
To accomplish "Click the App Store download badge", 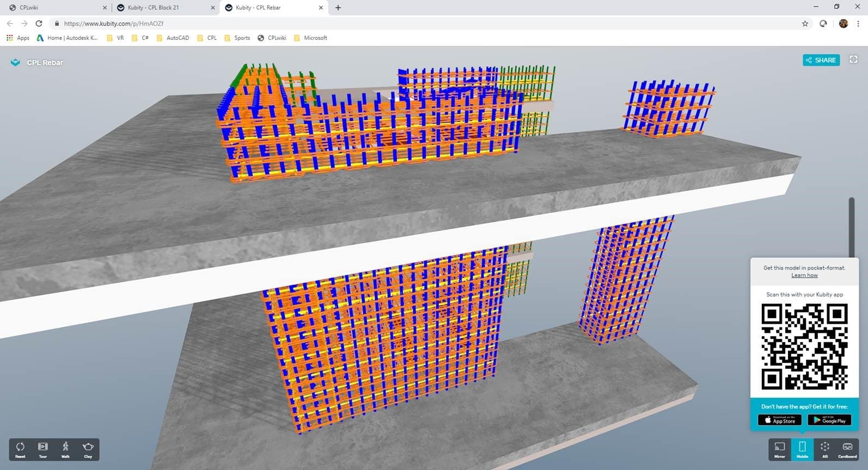I will (779, 420).
